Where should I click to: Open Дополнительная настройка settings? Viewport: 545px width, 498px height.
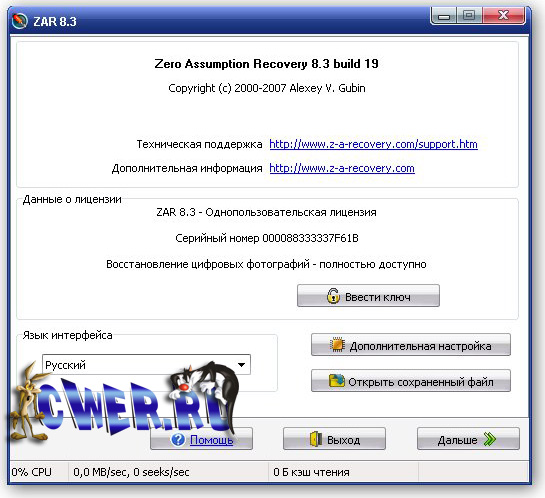(x=411, y=345)
